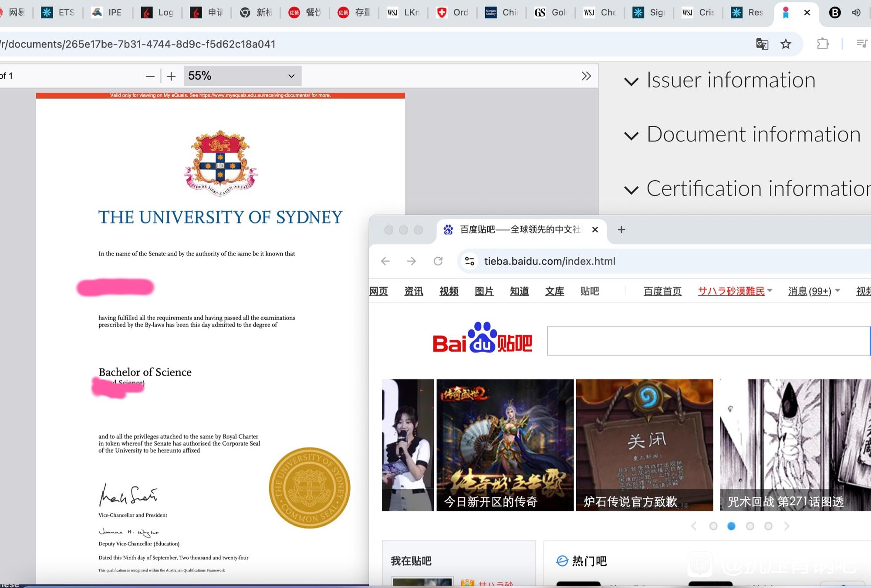Bookmark this page with the star icon

[786, 44]
